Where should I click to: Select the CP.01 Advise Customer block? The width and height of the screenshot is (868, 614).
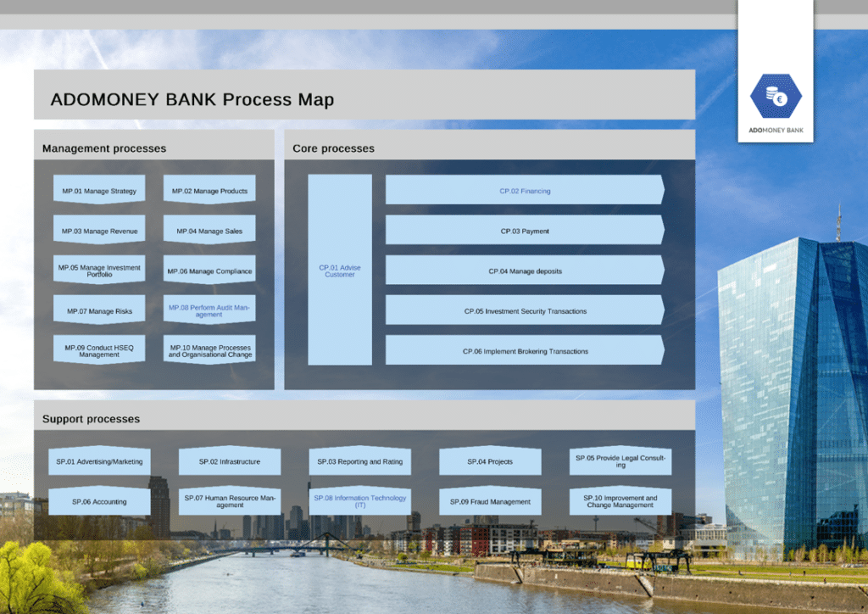point(340,271)
